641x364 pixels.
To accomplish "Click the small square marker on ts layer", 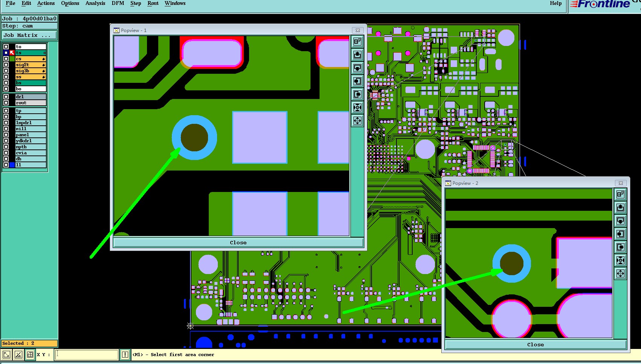I will tap(44, 53).
